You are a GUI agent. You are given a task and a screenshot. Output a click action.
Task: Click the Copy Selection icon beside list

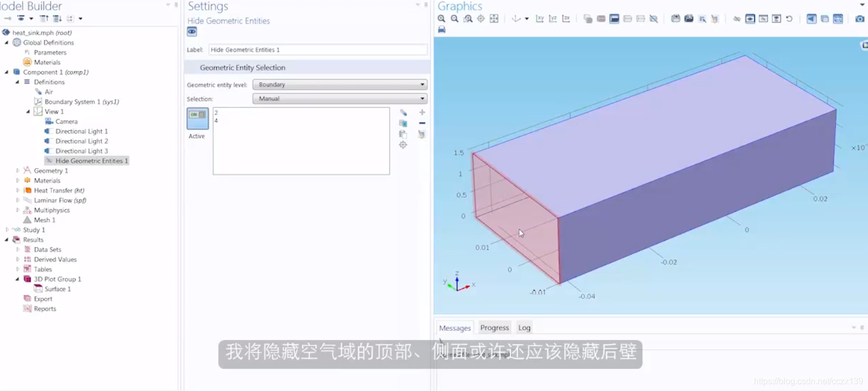(x=403, y=123)
